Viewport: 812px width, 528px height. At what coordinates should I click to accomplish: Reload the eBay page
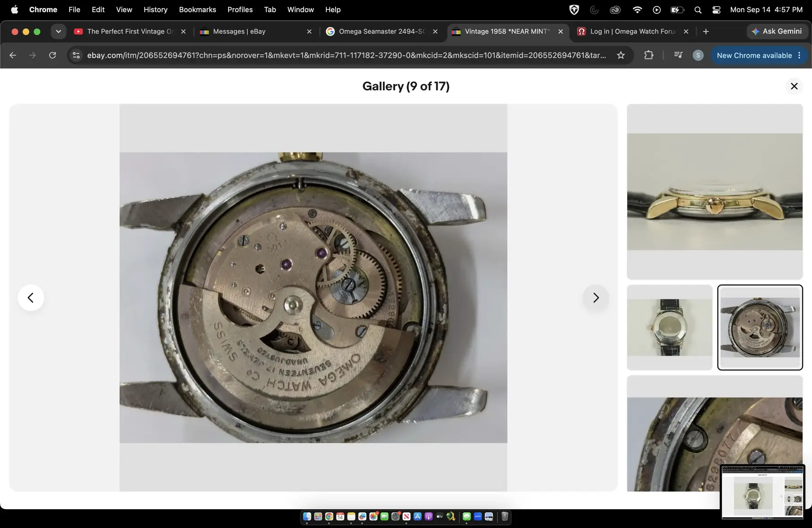[x=53, y=55]
